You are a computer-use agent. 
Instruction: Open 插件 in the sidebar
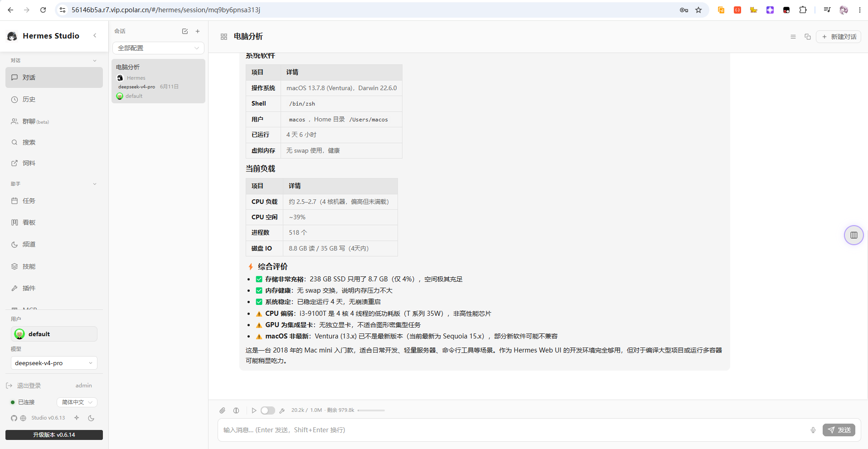54,288
